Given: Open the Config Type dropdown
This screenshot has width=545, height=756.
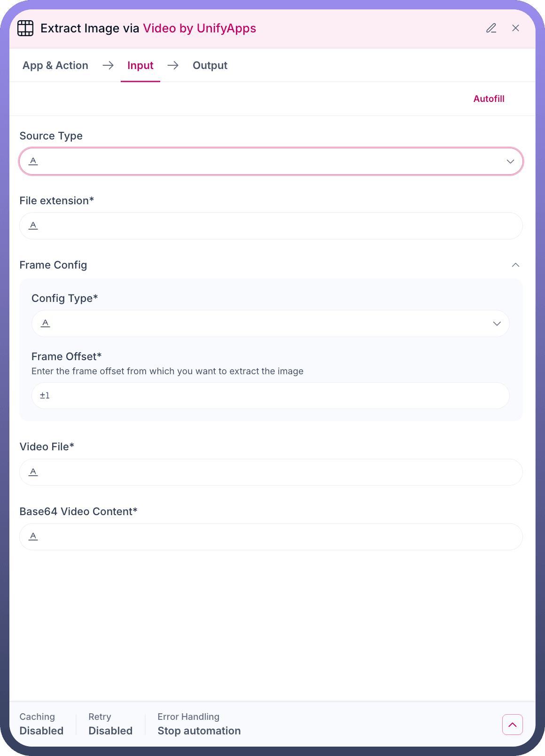Looking at the screenshot, I should pyautogui.click(x=497, y=324).
